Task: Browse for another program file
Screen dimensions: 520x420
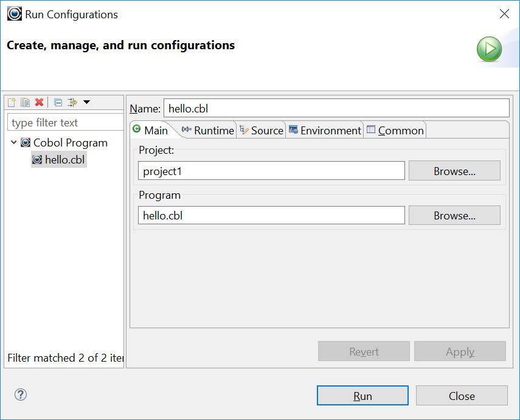Action: [454, 215]
